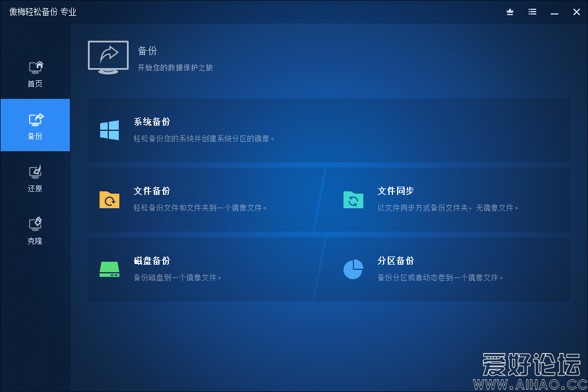This screenshot has height=392, width=588.
Task: Open the list menu icon in title bar
Action: point(532,12)
